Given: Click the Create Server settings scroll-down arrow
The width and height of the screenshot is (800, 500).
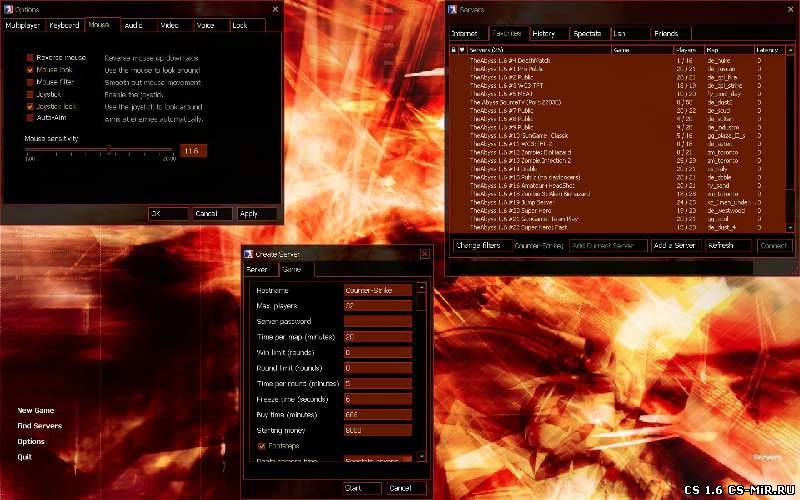Looking at the screenshot, I should [x=421, y=456].
